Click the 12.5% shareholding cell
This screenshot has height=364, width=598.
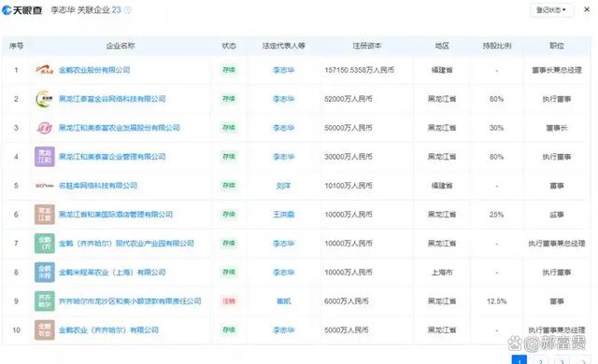click(496, 301)
